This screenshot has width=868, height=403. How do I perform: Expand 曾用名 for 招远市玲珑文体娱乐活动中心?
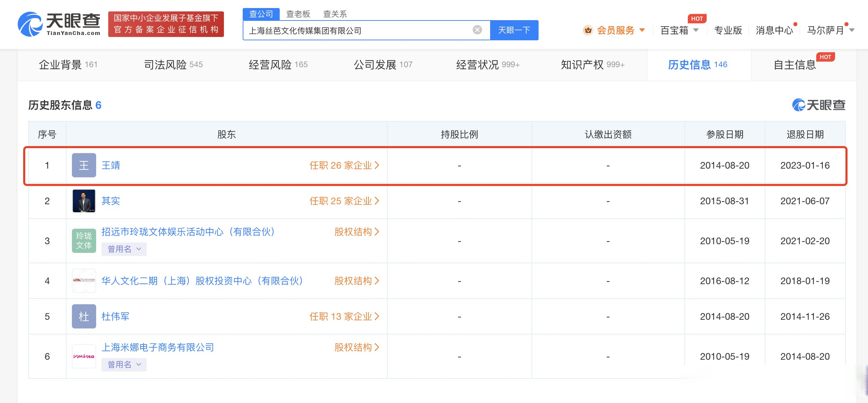124,249
